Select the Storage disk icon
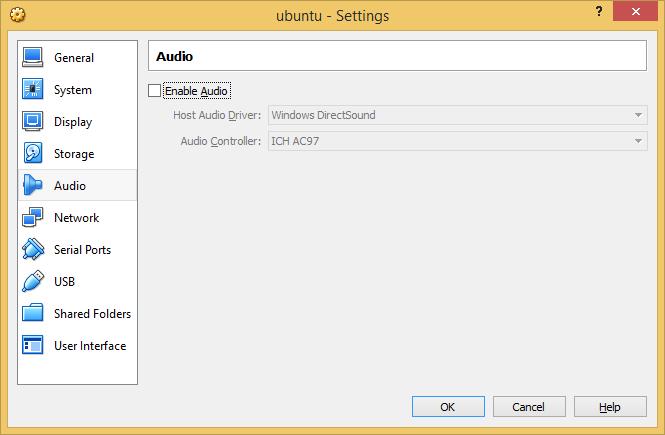 [33, 153]
